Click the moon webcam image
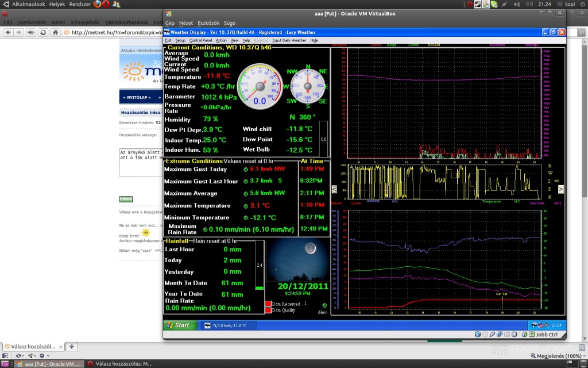Image resolution: width=588 pixels, height=368 pixels. click(297, 260)
